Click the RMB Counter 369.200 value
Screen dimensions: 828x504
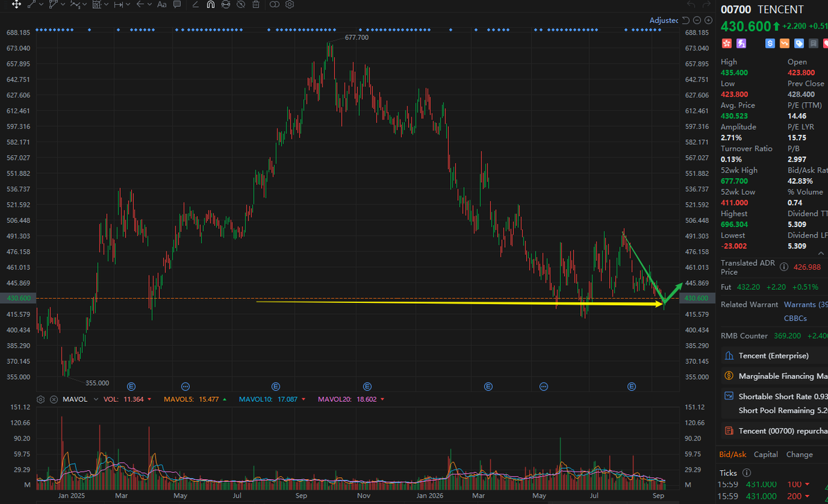[x=787, y=336]
